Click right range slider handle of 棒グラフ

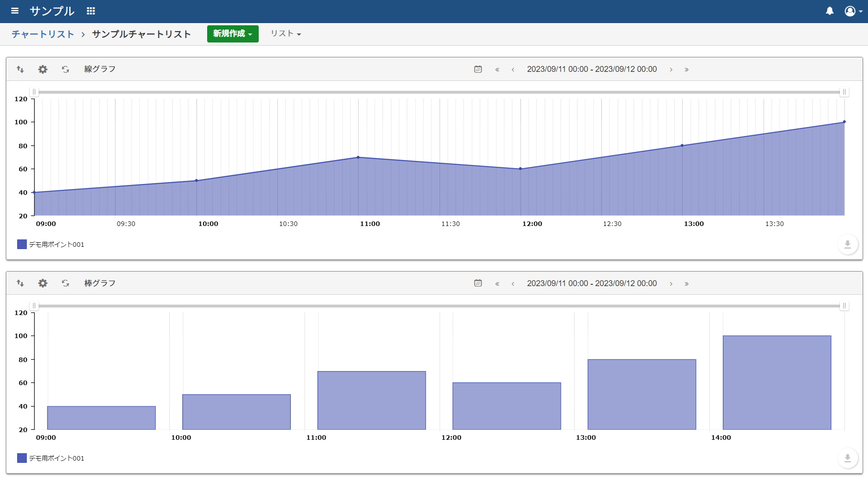pyautogui.click(x=844, y=306)
